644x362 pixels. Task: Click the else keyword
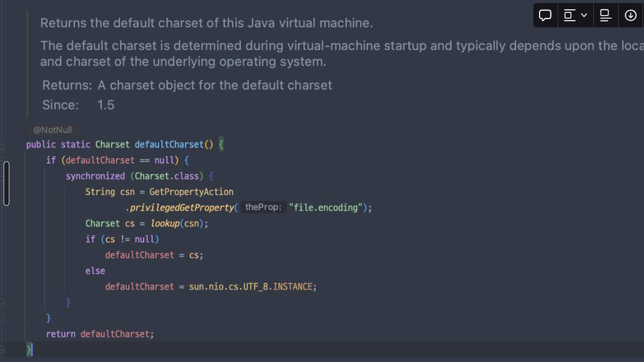click(x=95, y=270)
